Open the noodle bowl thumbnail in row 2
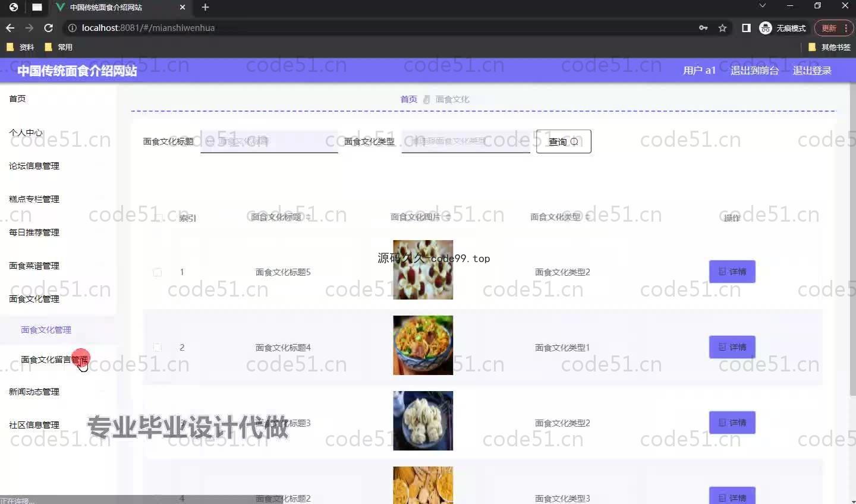Screen dimensions: 856x504 point(423,345)
